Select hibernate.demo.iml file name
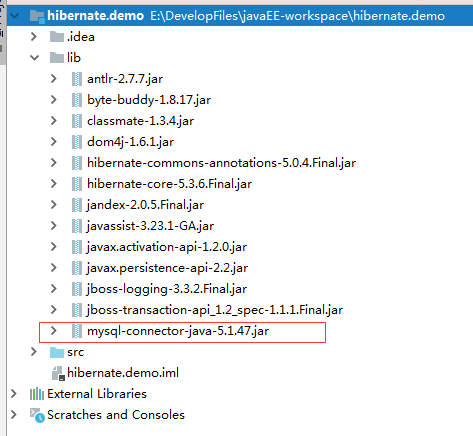This screenshot has width=473, height=436. (123, 373)
